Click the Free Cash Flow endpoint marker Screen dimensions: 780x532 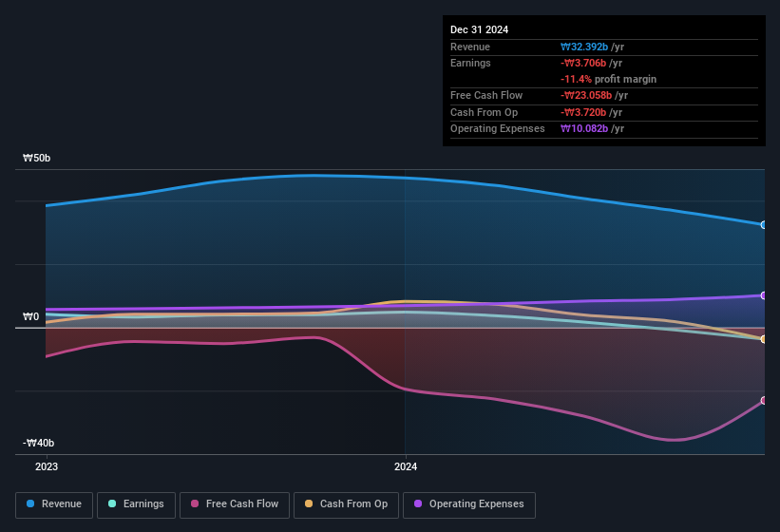(x=764, y=400)
